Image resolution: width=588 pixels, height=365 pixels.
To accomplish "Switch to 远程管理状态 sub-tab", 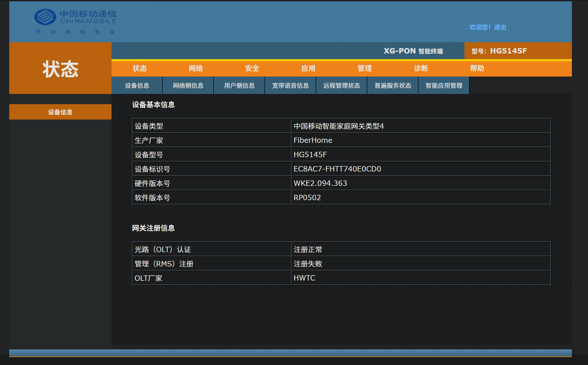I will pyautogui.click(x=341, y=85).
